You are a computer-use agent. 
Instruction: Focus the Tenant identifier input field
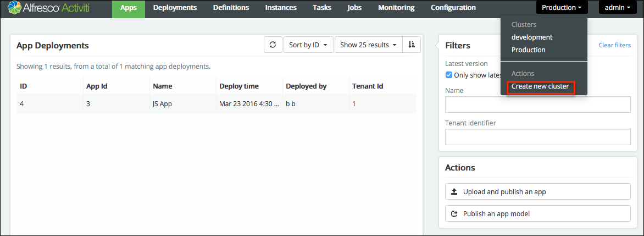tap(537, 137)
